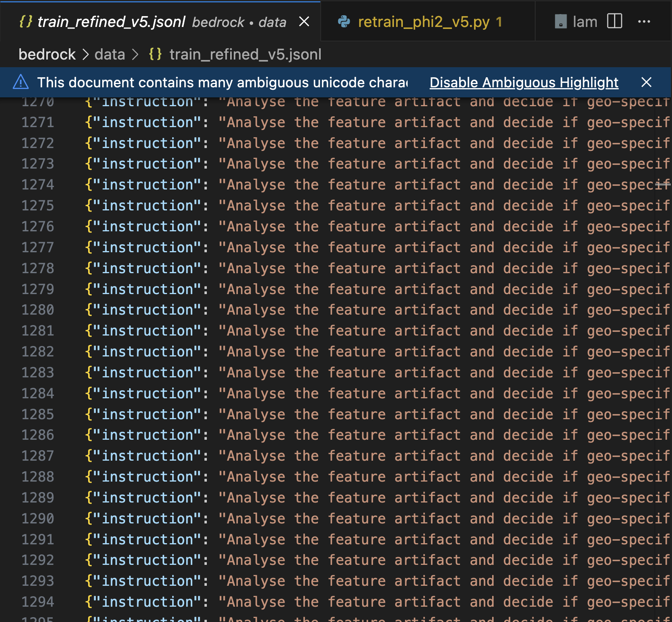Click the JSON braces icon in the breadcrumb
Viewport: 672px width, 622px height.
tap(155, 54)
